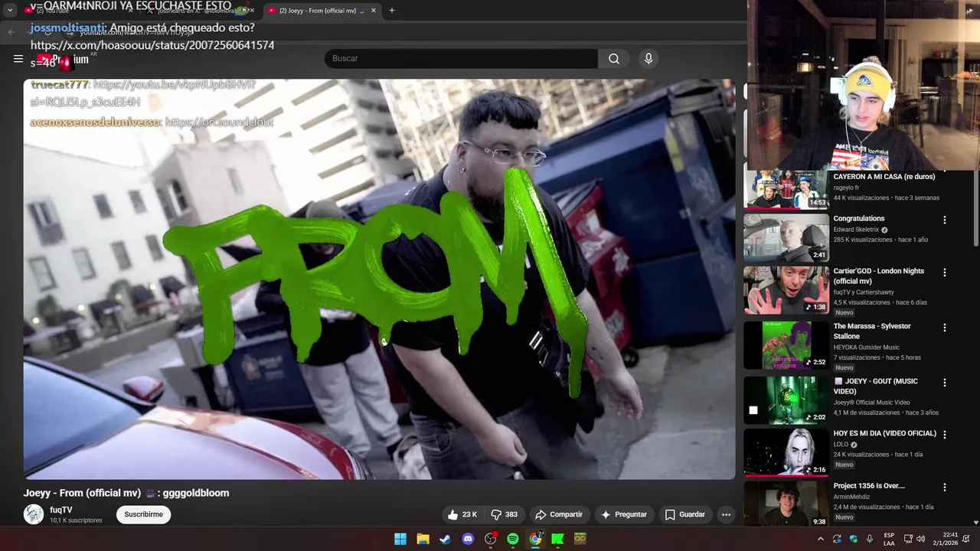Switch to Chrome in taskbar
The width and height of the screenshot is (980, 551).
pyautogui.click(x=535, y=539)
